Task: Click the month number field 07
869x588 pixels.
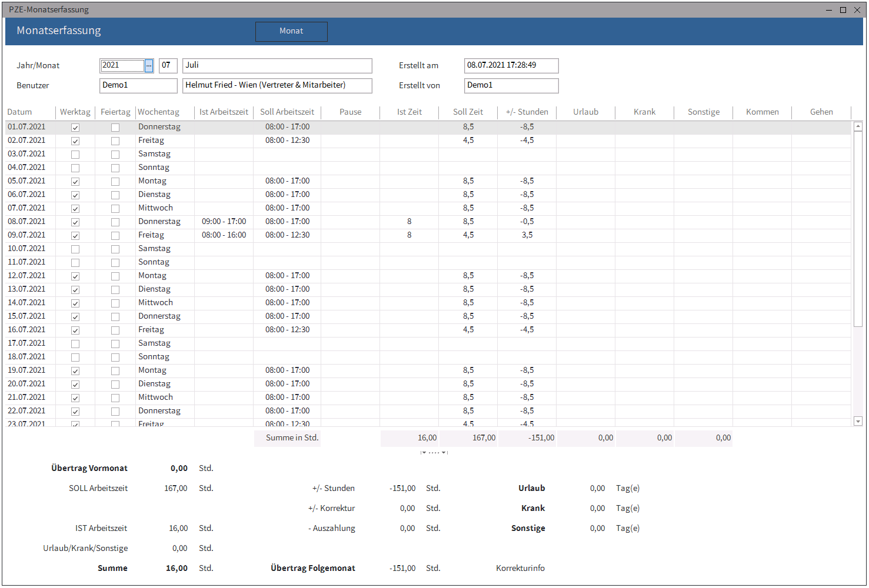Action: [168, 65]
